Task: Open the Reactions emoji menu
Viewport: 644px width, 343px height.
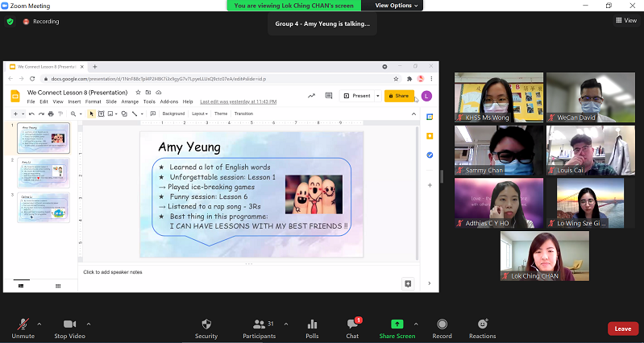Action: (482, 324)
